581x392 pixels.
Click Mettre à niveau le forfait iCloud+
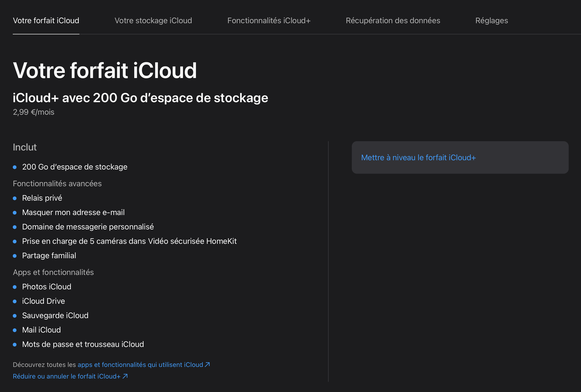click(x=418, y=157)
